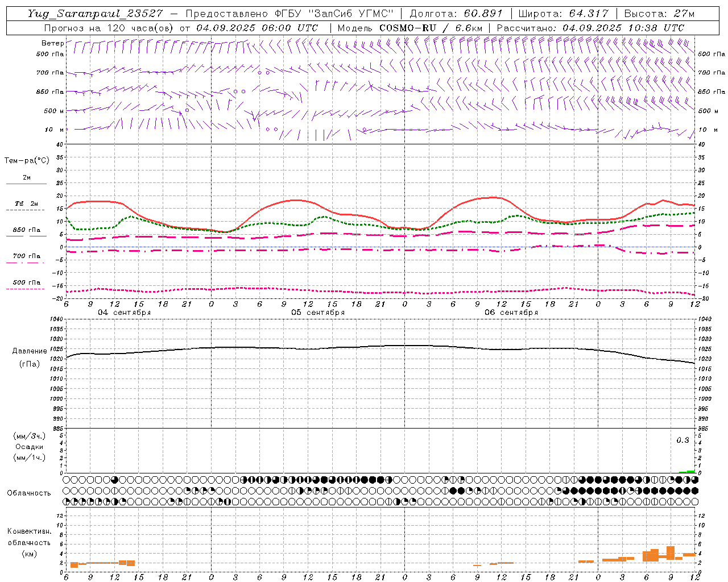This screenshot has width=728, height=582.
Task: Click the Тем-ра(°C) section label
Action: pyautogui.click(x=27, y=161)
